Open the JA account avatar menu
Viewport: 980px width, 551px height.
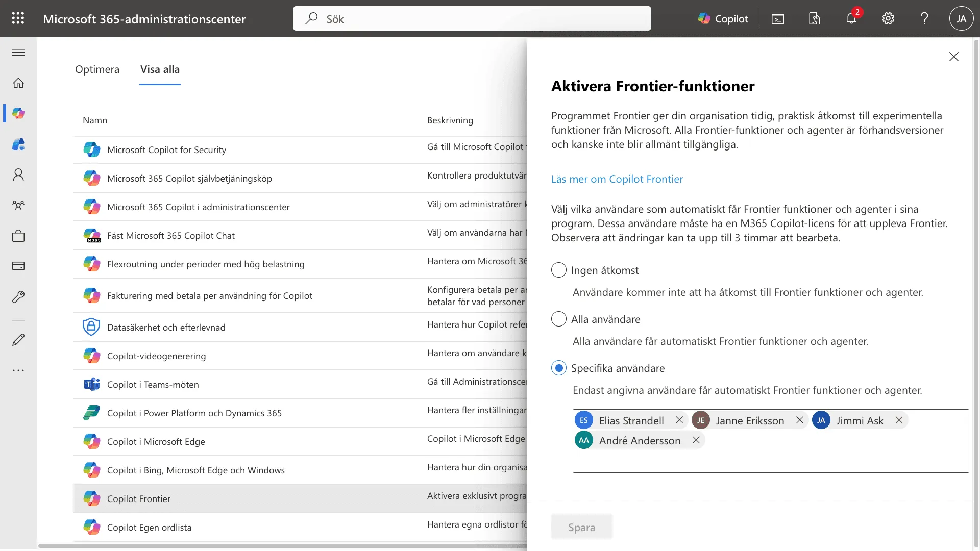(961, 19)
